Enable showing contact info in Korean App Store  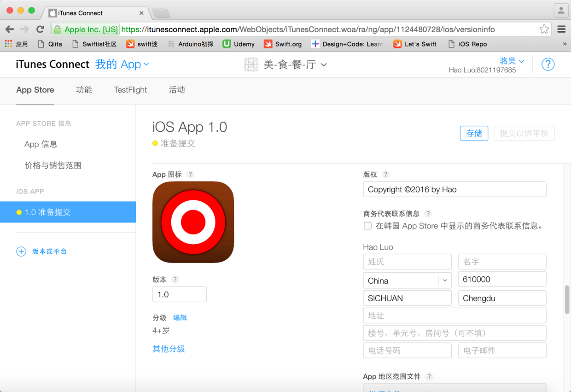tap(367, 226)
